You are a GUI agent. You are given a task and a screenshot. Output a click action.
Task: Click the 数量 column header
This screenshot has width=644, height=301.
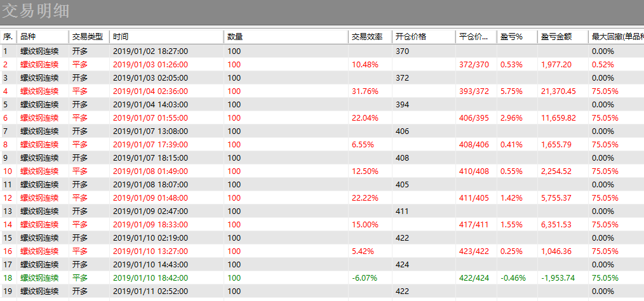(x=286, y=37)
